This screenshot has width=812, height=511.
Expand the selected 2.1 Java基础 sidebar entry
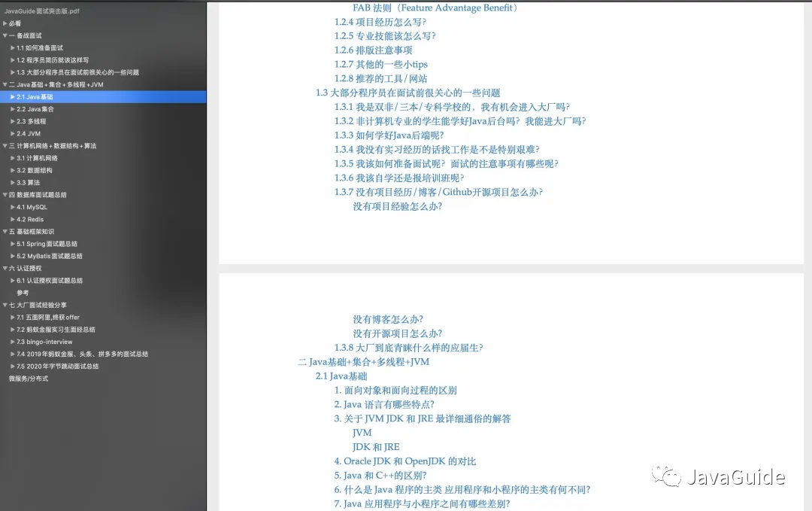click(13, 97)
